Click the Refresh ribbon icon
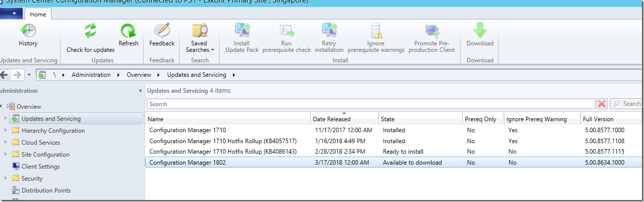 point(128,31)
